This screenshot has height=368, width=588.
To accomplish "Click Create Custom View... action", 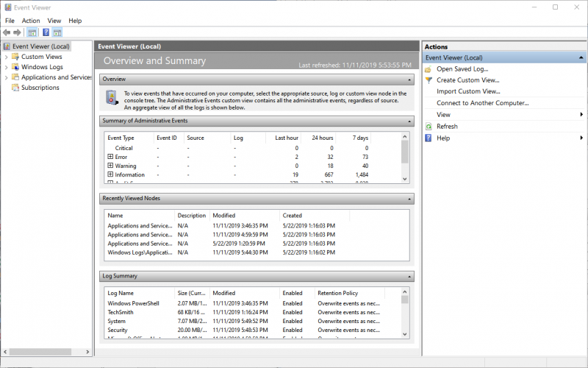I will [x=468, y=80].
